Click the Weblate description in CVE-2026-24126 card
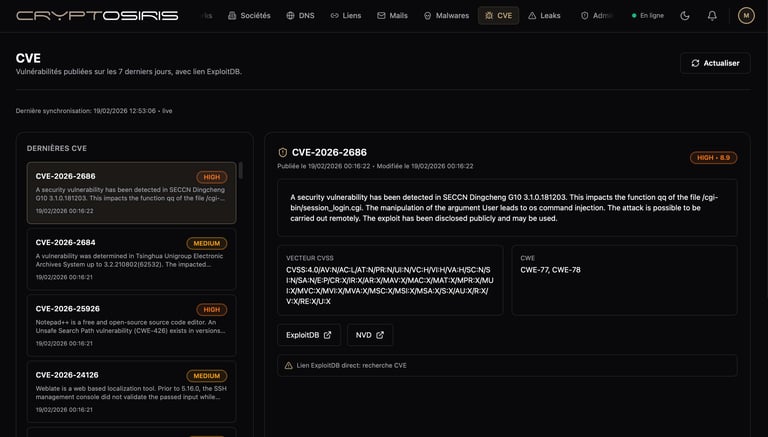Viewport: 768px width, 437px height. tap(131, 393)
